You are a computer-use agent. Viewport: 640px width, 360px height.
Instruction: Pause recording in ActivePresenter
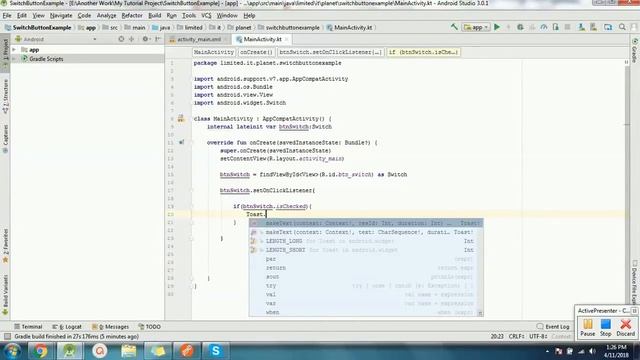(588, 327)
